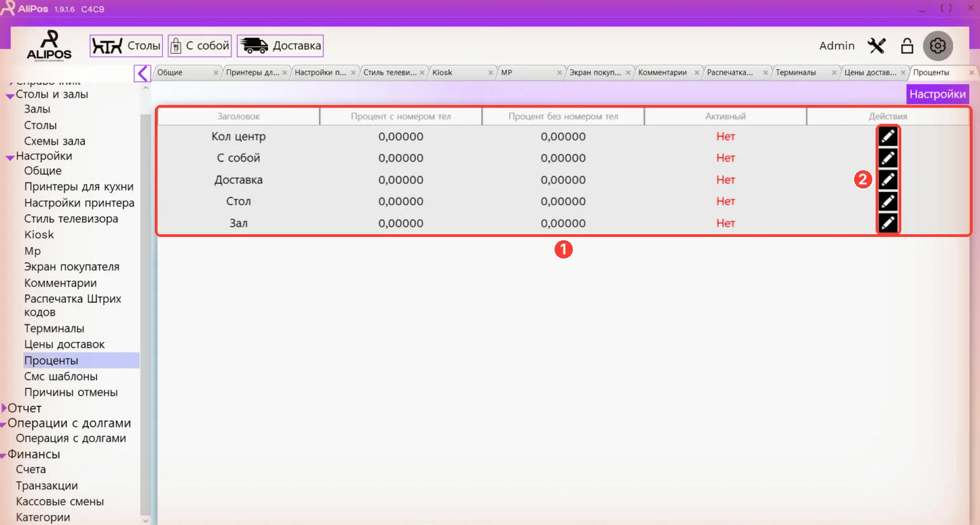
Task: Close the MP tab
Action: coord(561,73)
